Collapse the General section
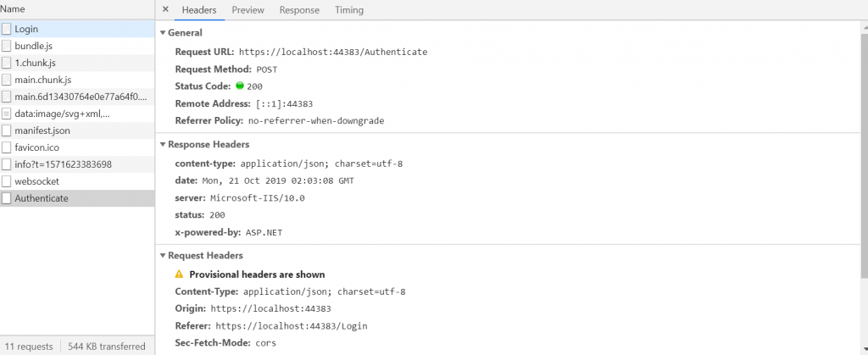Screen dimensions: 868x355 (x=163, y=33)
